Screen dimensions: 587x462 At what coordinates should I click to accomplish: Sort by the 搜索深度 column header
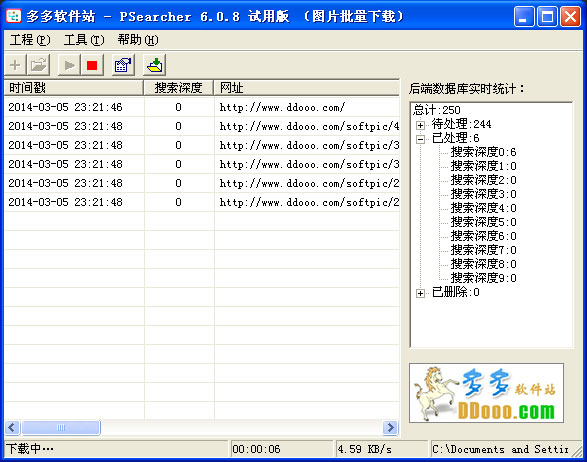pos(179,88)
